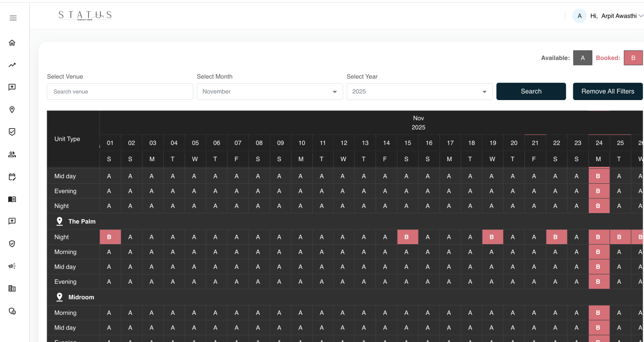Click the megaphone announcements icon
The width and height of the screenshot is (644, 342).
13,266
